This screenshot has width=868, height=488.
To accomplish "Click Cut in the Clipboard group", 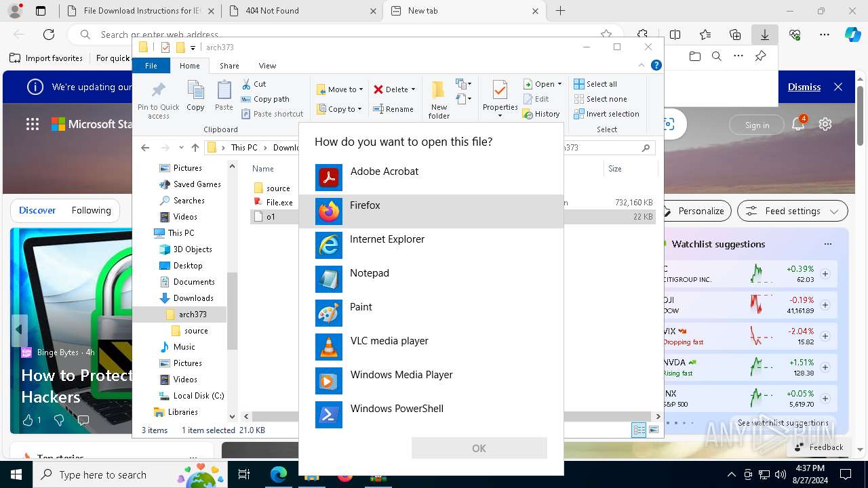I will (254, 84).
